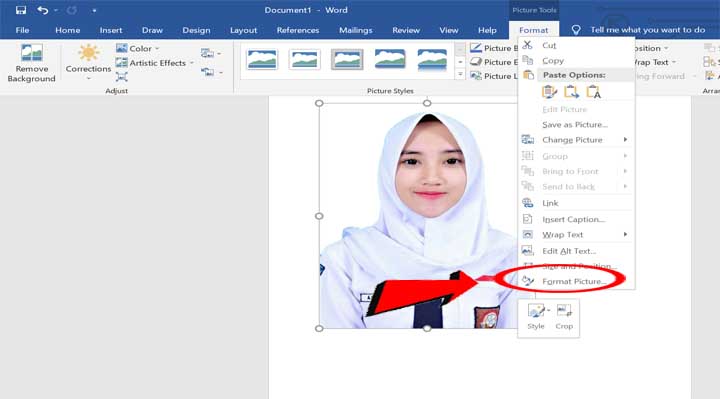Open the Draw ribbon tab

pyautogui.click(x=152, y=30)
